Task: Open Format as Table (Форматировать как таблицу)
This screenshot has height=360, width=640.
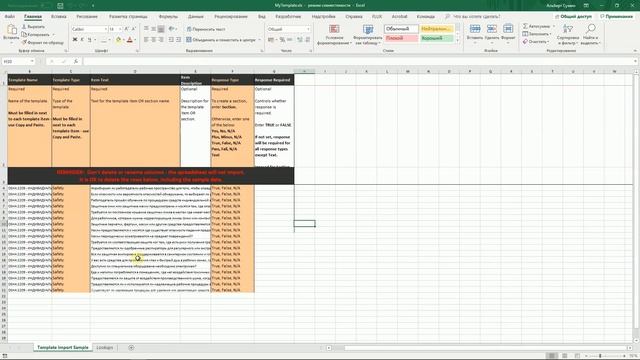Action: point(368,34)
